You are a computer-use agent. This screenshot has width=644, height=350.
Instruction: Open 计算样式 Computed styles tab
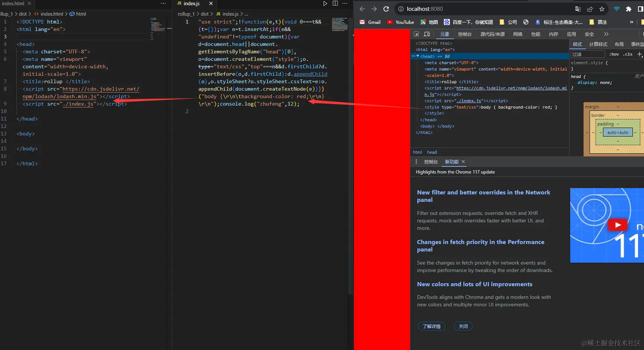click(x=598, y=44)
